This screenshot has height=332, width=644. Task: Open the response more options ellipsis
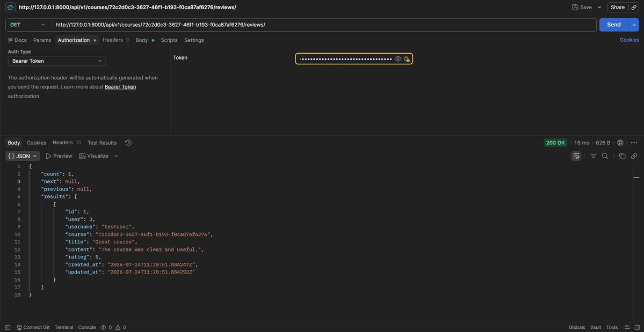[634, 143]
